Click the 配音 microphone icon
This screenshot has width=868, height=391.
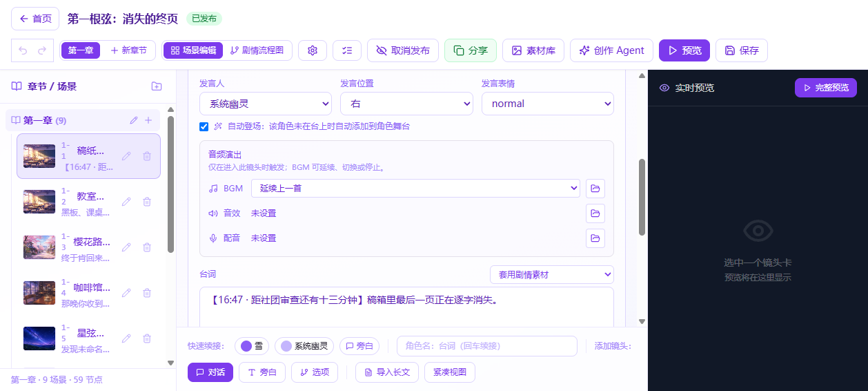(x=213, y=238)
